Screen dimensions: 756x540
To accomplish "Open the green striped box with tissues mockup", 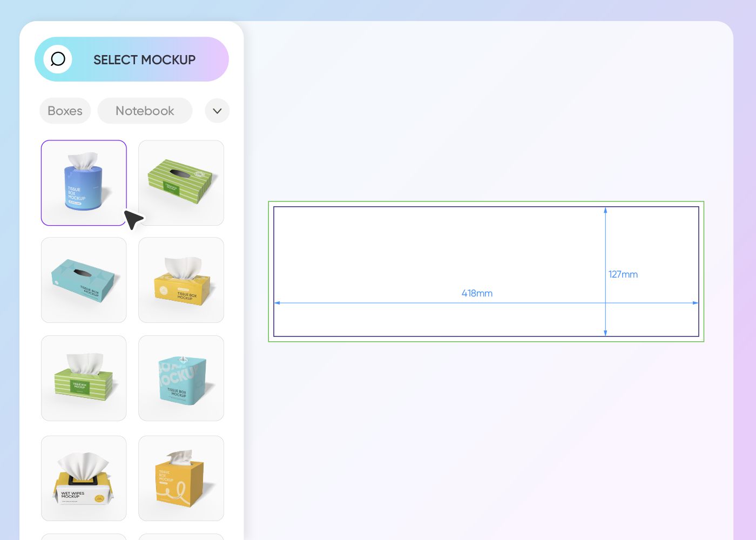I will (84, 378).
